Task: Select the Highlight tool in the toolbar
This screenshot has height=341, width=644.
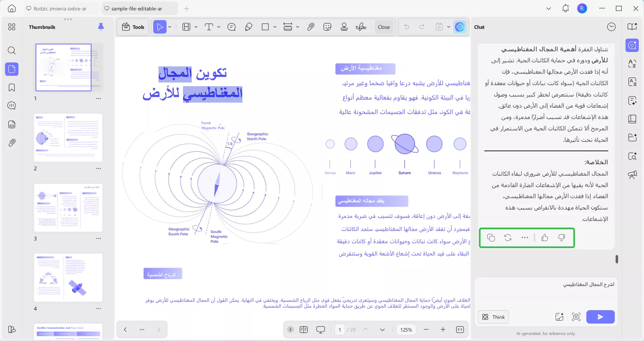Action: point(186,27)
